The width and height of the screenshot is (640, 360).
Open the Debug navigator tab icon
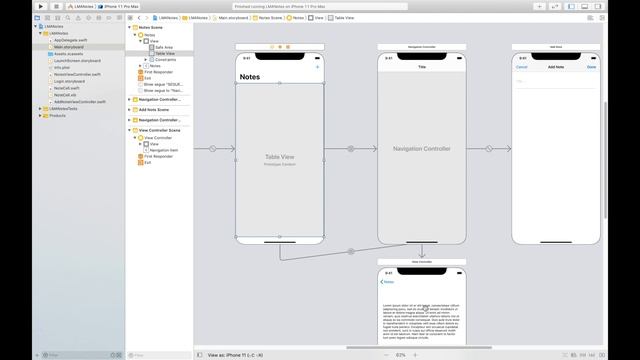click(x=99, y=18)
